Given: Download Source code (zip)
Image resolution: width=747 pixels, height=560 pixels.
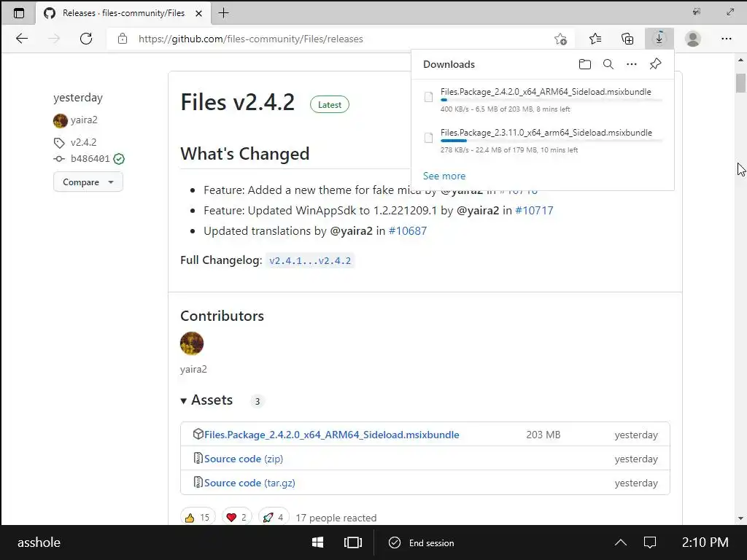Looking at the screenshot, I should pyautogui.click(x=244, y=459).
